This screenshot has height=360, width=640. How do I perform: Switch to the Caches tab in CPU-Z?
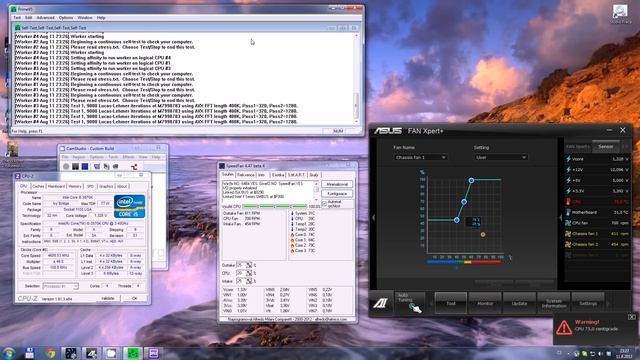click(38, 186)
